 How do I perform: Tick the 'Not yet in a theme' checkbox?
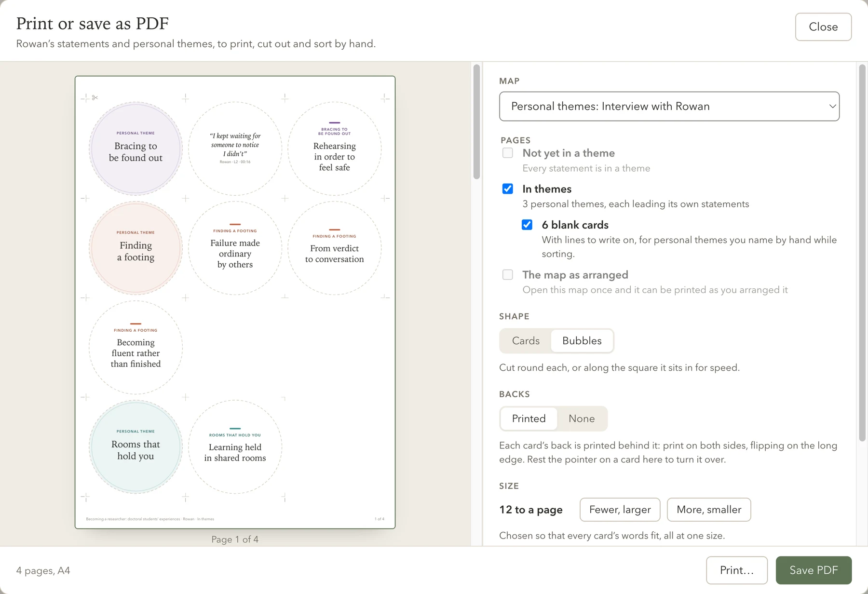(x=508, y=153)
